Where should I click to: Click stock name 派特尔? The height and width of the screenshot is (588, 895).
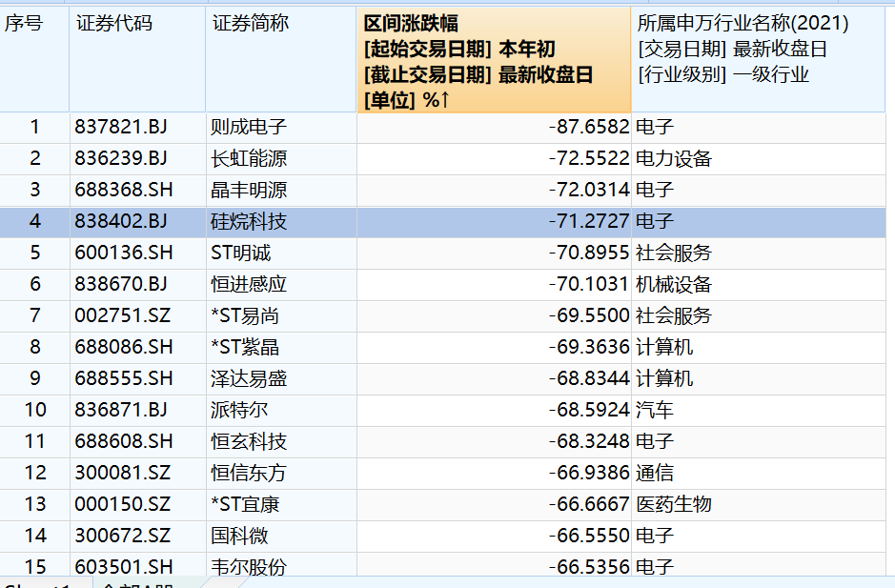tap(239, 410)
